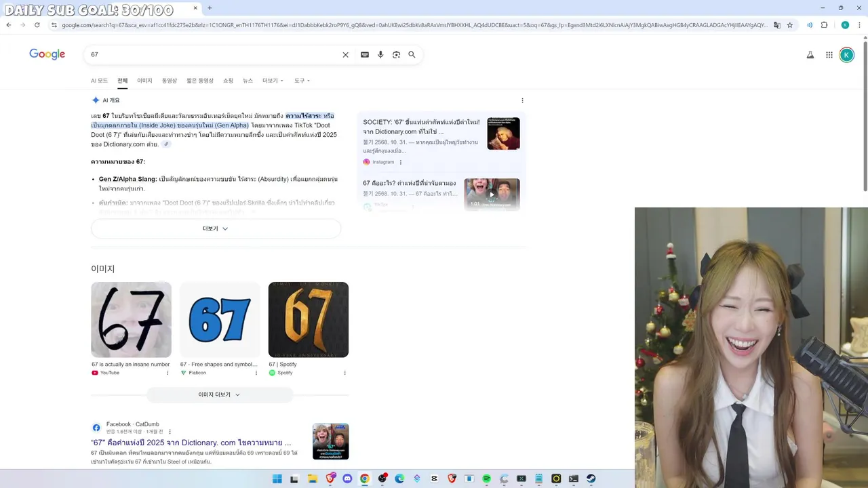Click the 'Facebook · CatDumb' source label
The height and width of the screenshot is (488, 868).
click(x=133, y=424)
